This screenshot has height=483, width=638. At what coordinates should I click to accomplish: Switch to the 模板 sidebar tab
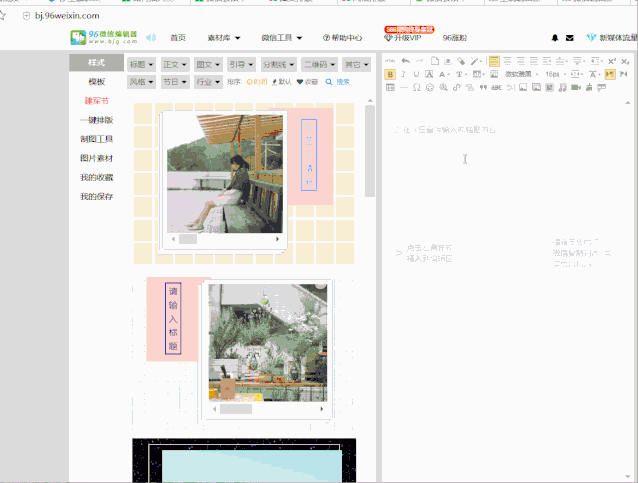click(96, 82)
